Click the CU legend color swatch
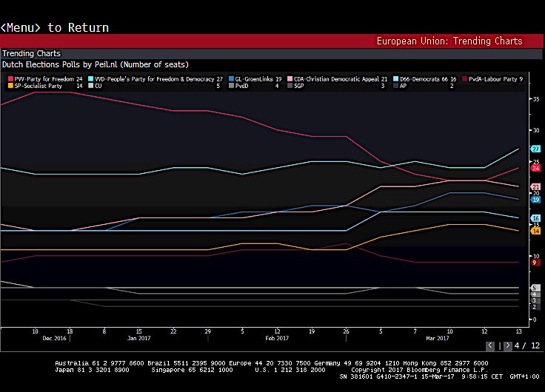The width and height of the screenshot is (545, 392). 91,86
